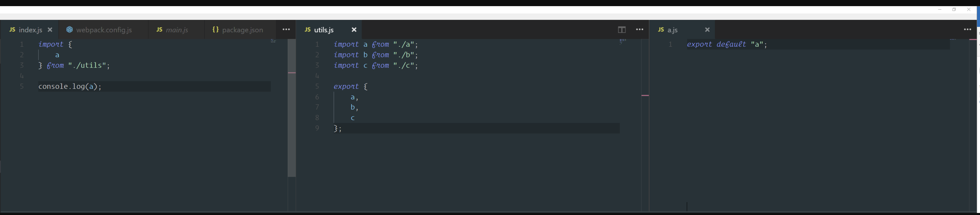The image size is (980, 215).
Task: Open more actions for the a.js editor group
Action: [967, 30]
